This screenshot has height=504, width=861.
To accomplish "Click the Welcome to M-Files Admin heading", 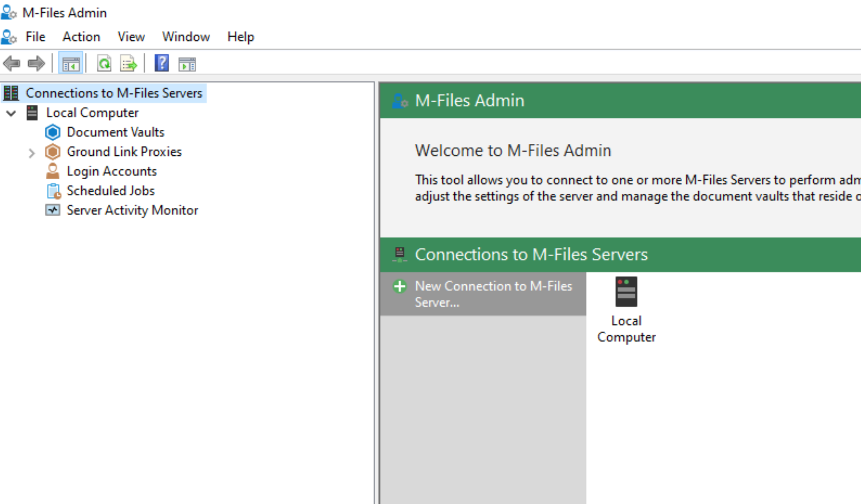I will [x=513, y=151].
